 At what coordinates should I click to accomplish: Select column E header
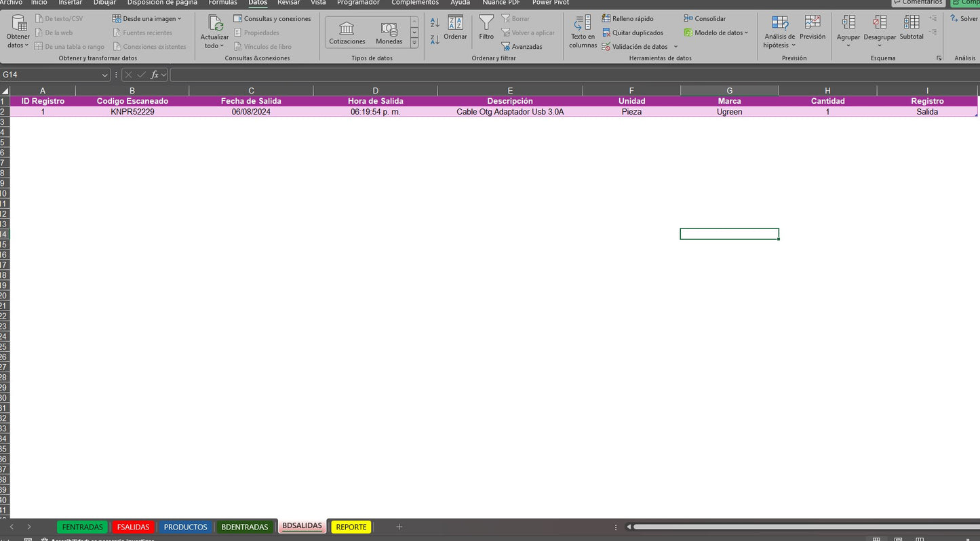point(510,90)
